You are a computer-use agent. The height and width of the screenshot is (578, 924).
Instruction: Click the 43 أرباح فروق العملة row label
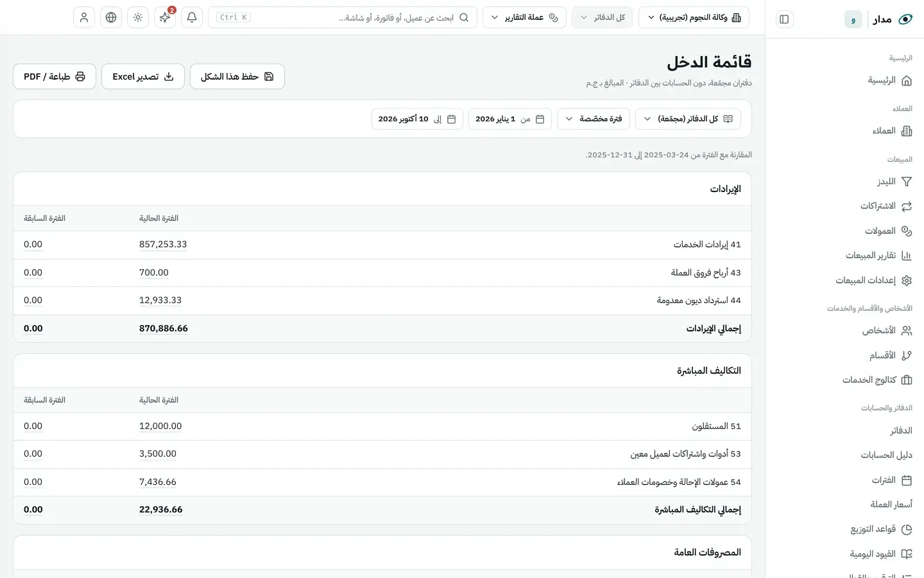pos(706,273)
